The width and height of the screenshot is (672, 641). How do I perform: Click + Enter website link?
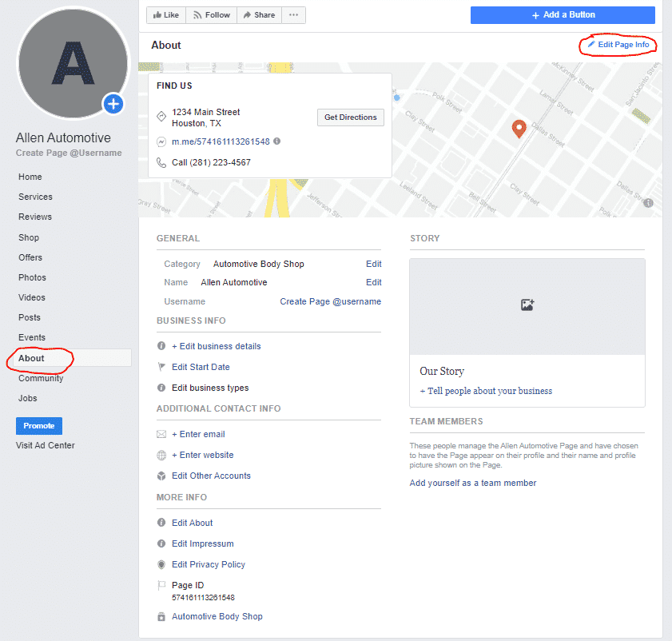pyautogui.click(x=203, y=456)
